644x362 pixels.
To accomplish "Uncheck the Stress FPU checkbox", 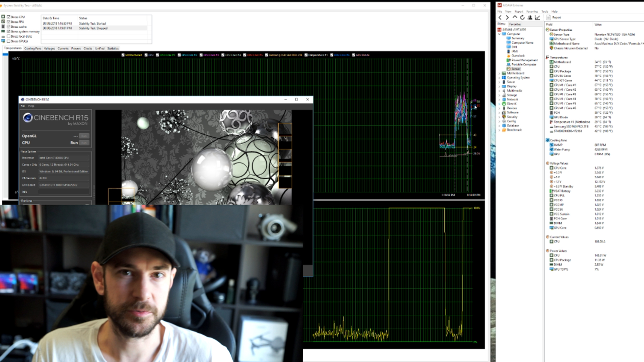I will point(9,22).
